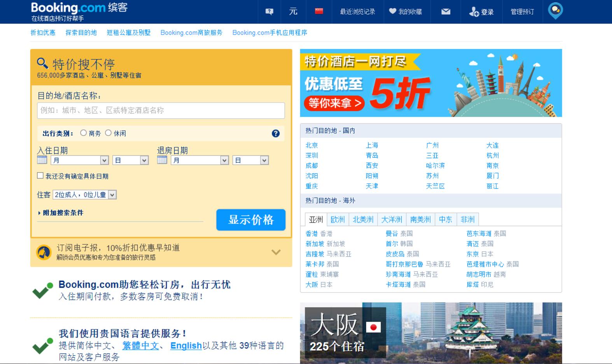Open the guests dropdown 2位成人，0位儿童
This screenshot has height=364, width=612.
(84, 195)
